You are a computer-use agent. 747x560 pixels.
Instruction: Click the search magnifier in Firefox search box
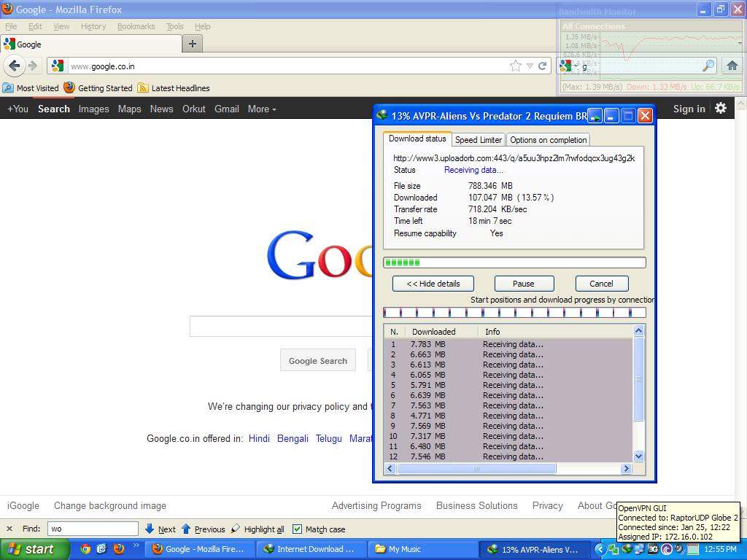point(708,66)
